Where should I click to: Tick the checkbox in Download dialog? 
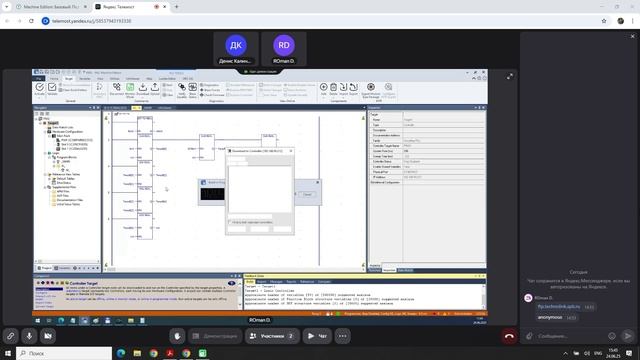(x=229, y=222)
